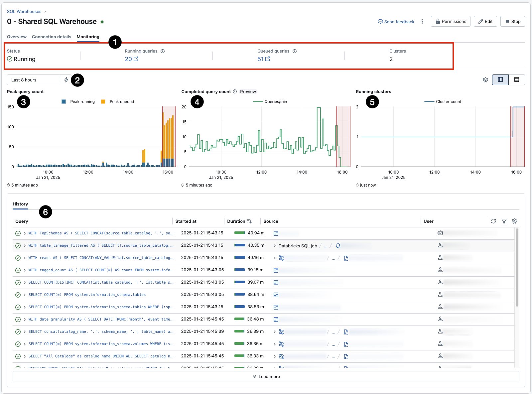The width and height of the screenshot is (532, 394).
Task: Click notebook icon in information_schema.volumes row
Action: (346, 344)
